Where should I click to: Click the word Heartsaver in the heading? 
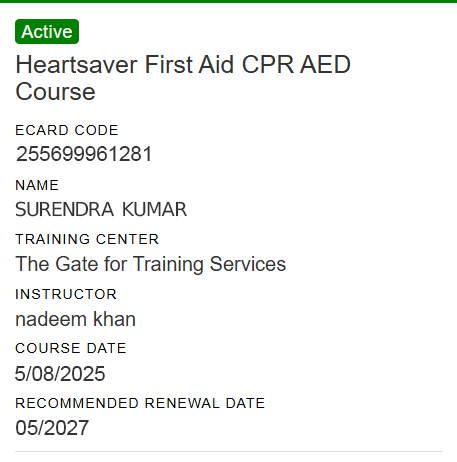coord(76,64)
